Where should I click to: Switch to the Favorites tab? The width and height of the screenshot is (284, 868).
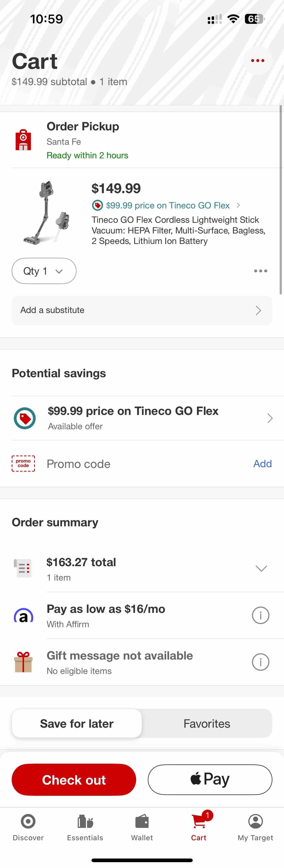(x=206, y=723)
